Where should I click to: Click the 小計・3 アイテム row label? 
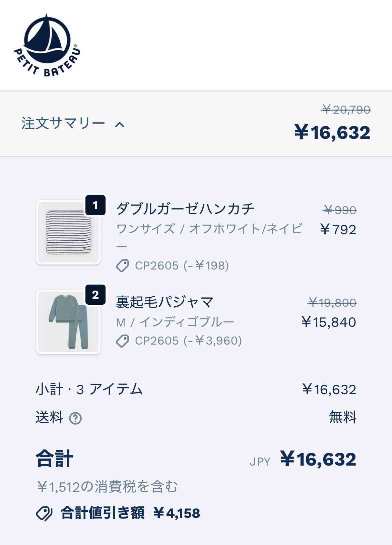point(89,389)
